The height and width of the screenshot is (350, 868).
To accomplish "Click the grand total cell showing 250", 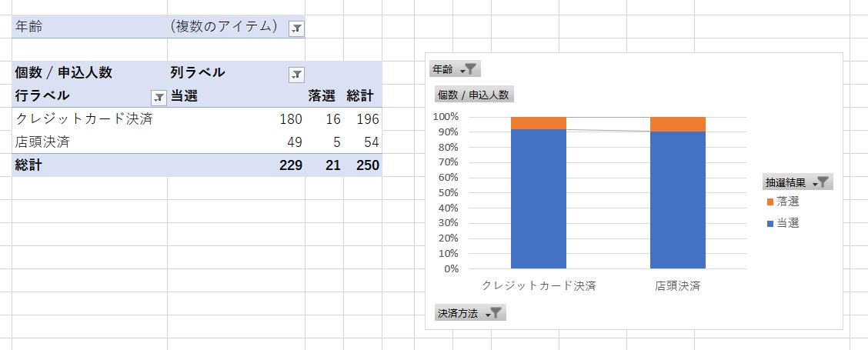I will [363, 165].
